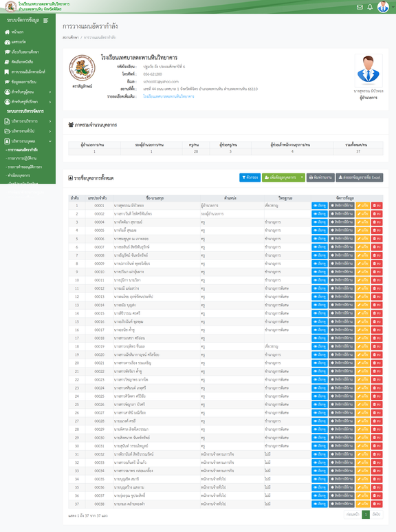
Task: Open the add personnel dropdown caret
Action: [302, 178]
